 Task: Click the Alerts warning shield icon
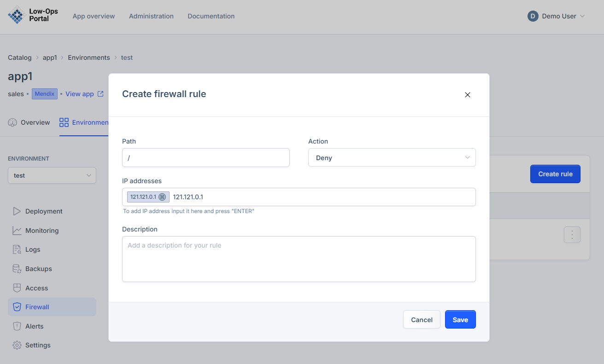pos(17,326)
